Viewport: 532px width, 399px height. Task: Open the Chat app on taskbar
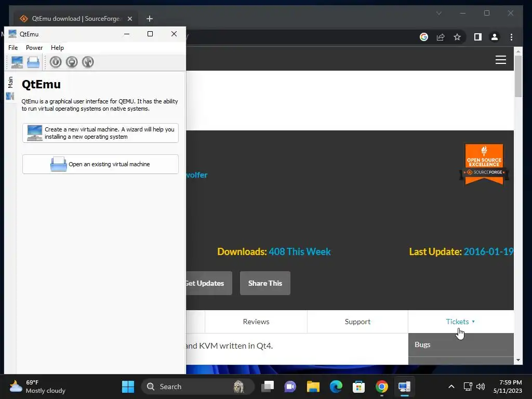tap(290, 387)
